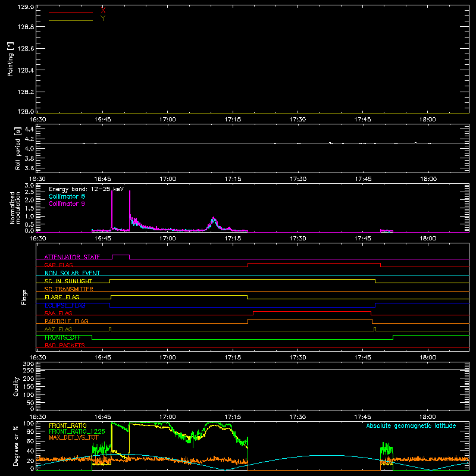476x476 pixels.
Task: Select the SC_TRANSMITTER flag label
Action: [69, 289]
